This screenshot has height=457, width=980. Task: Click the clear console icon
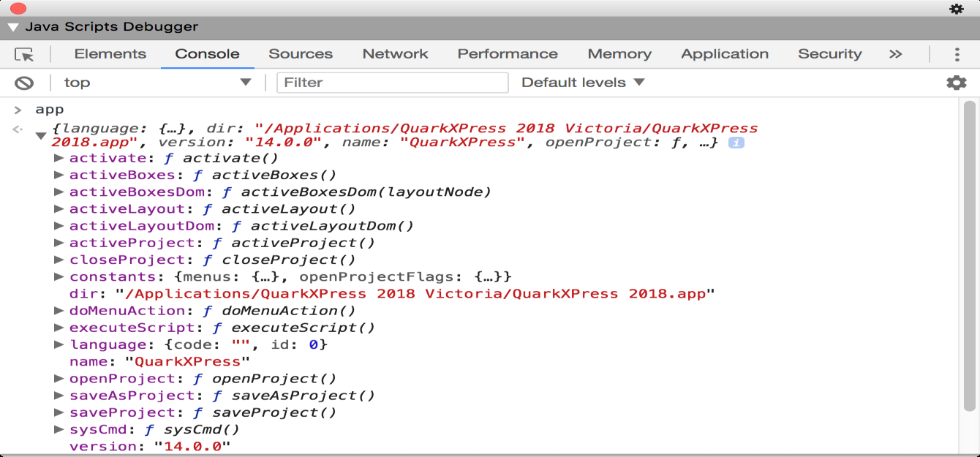(24, 82)
